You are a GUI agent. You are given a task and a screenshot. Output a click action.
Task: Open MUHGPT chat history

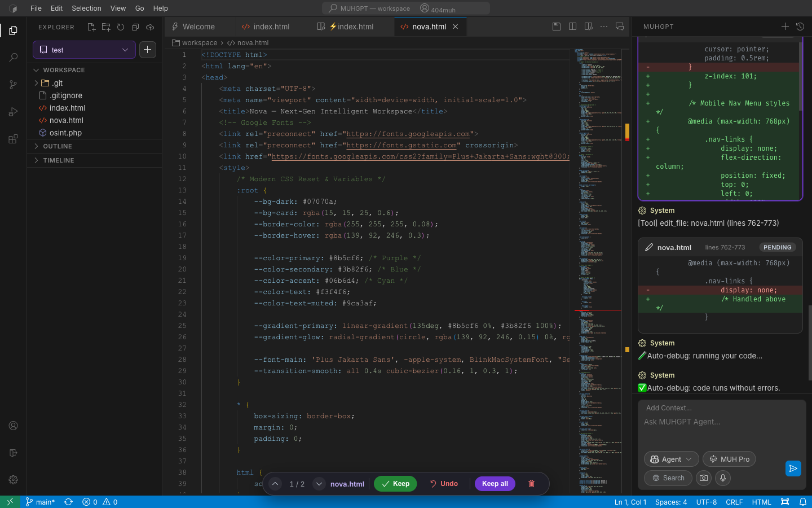click(800, 27)
